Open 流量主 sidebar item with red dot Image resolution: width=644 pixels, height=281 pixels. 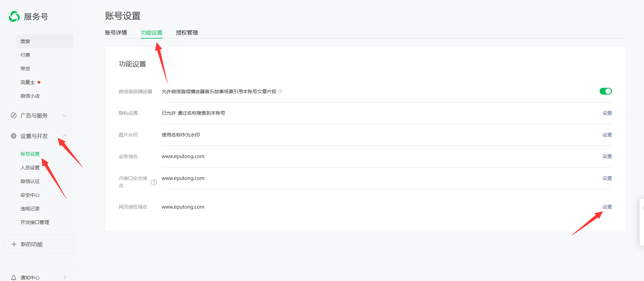coord(28,82)
